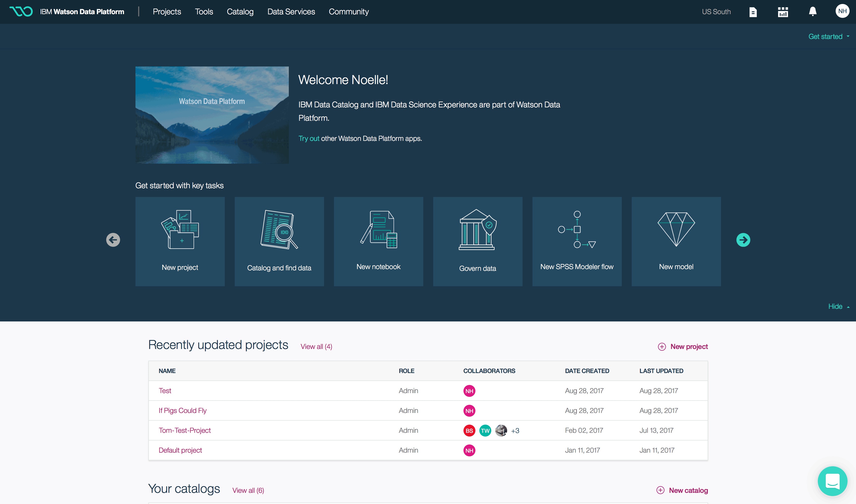The image size is (856, 504).
Task: Click Jul 13, 2017 last updated cell
Action: point(656,430)
